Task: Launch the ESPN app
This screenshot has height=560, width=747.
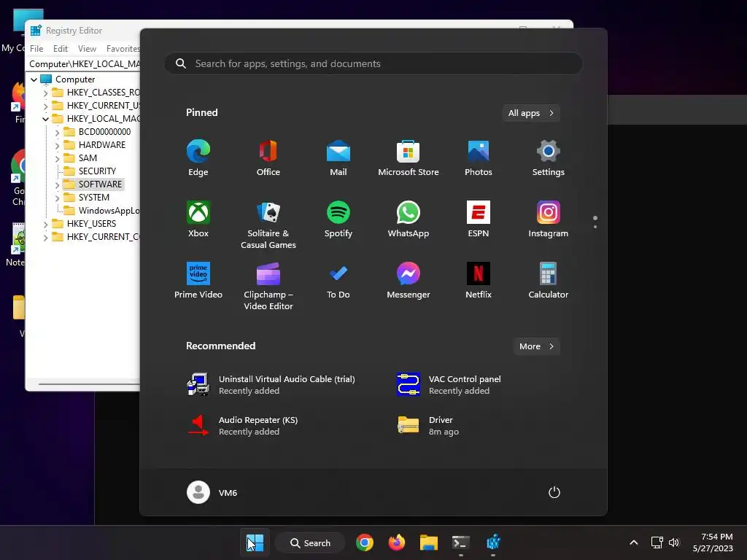Action: pyautogui.click(x=479, y=219)
